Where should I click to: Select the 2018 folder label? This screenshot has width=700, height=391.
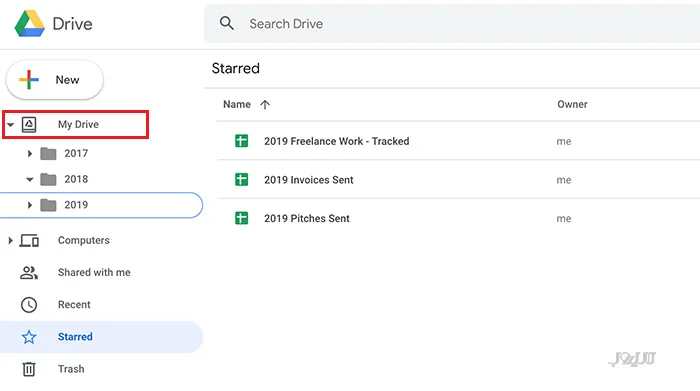[76, 179]
